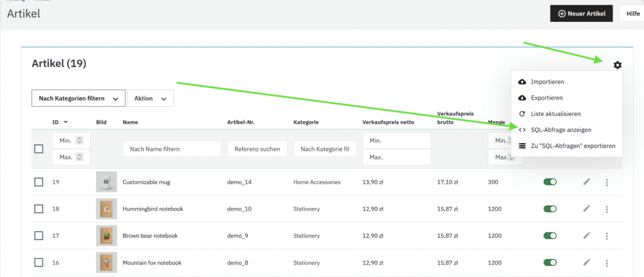Tick the select-all checkbox in filter row

point(39,149)
